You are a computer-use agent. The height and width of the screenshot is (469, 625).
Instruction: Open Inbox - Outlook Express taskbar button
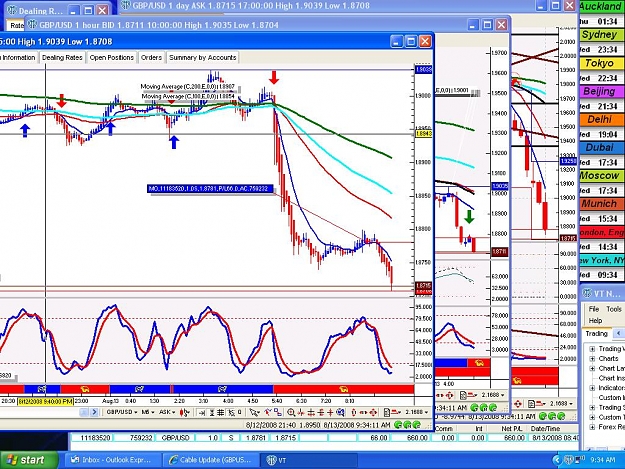tap(111, 460)
